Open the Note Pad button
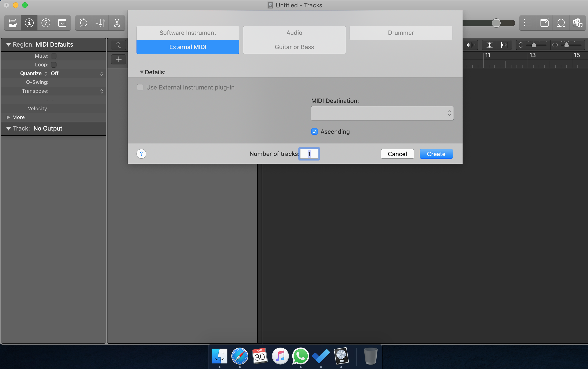Image resolution: width=588 pixels, height=369 pixels. pos(544,23)
